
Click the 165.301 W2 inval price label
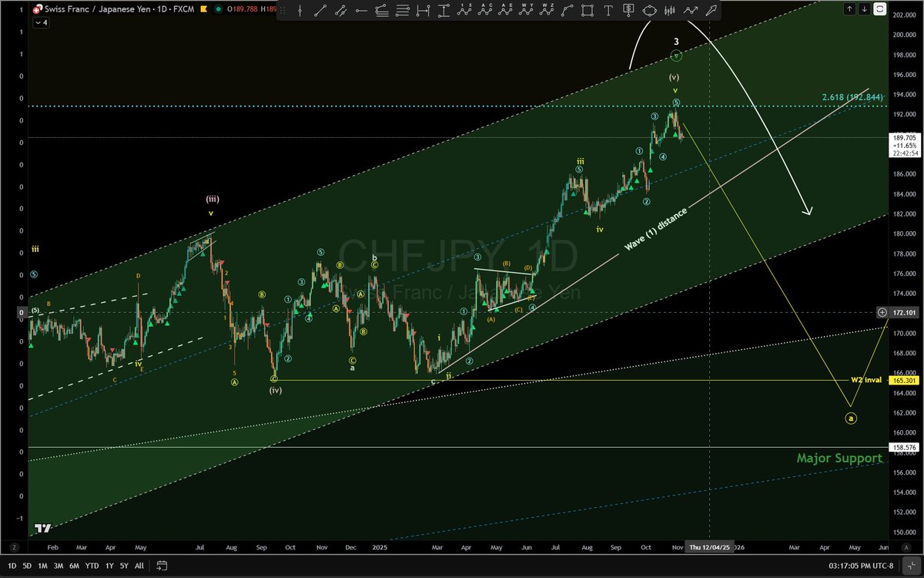pyautogui.click(x=905, y=380)
